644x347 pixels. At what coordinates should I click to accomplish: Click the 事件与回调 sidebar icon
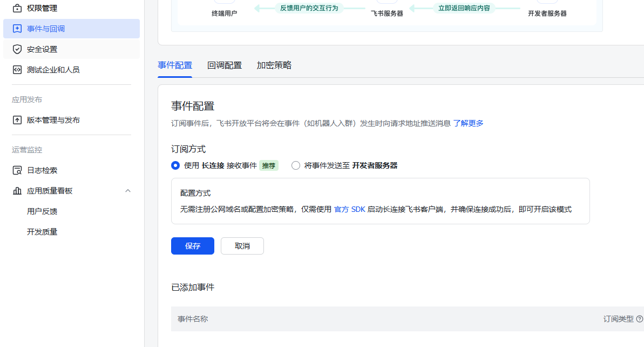coord(17,29)
